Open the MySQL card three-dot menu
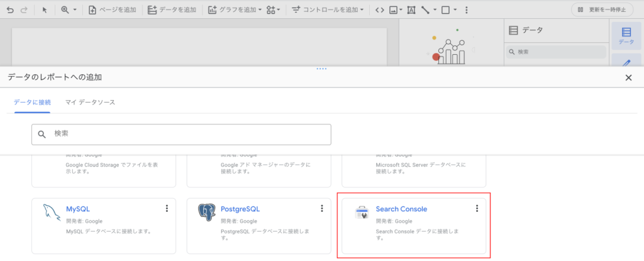This screenshot has height=261, width=644. pos(167,208)
